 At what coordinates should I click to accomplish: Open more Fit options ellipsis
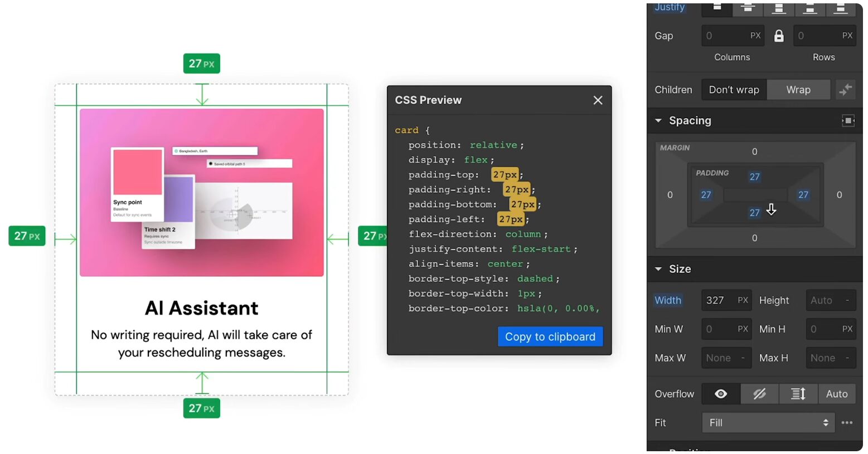[x=847, y=423]
